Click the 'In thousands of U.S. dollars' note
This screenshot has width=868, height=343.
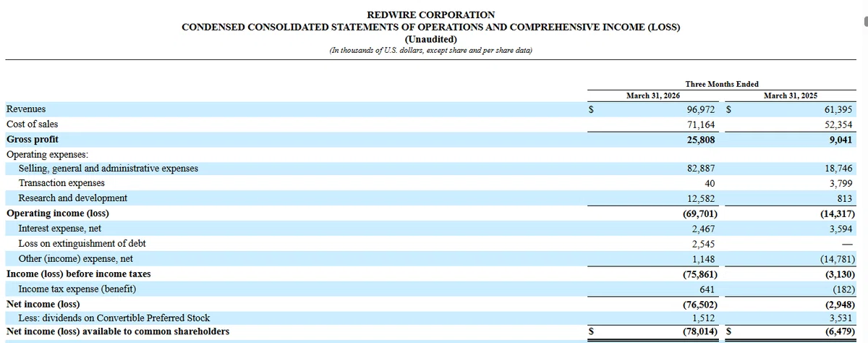[x=431, y=51]
